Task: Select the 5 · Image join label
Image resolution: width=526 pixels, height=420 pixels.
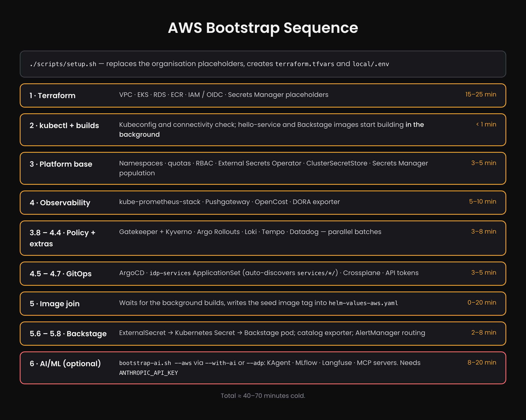Action: point(54,304)
